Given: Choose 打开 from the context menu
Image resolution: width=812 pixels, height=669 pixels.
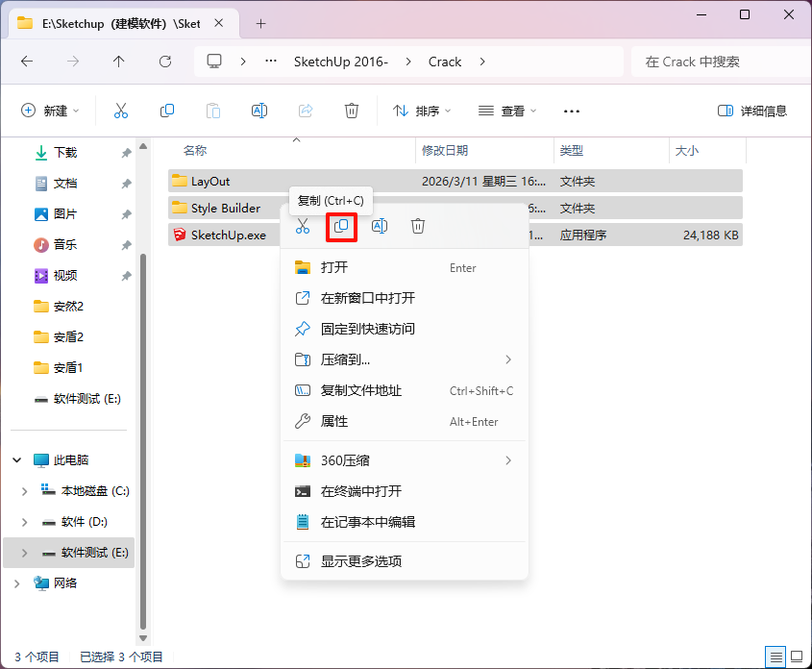Looking at the screenshot, I should tap(405, 267).
